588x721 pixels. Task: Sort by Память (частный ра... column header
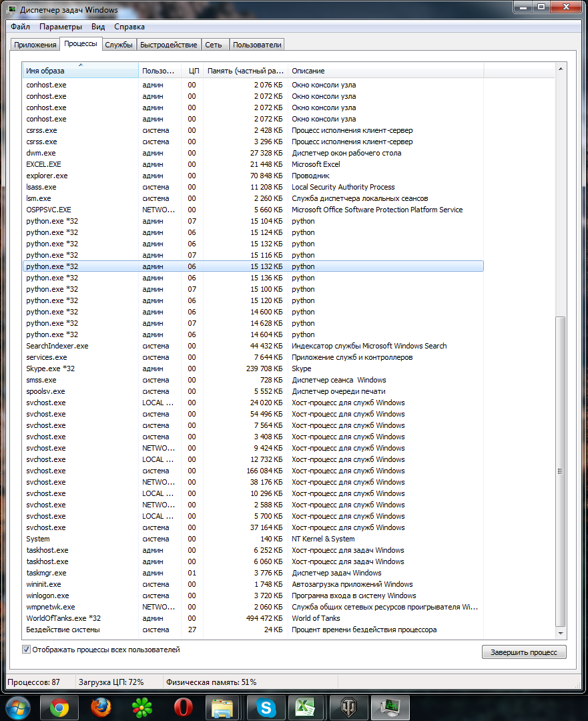(246, 71)
